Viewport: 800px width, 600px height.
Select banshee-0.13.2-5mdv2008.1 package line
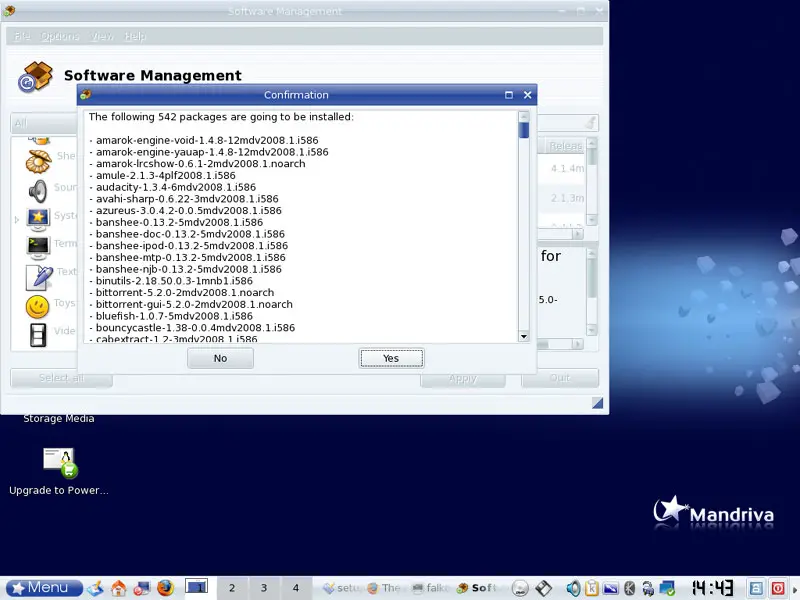(x=179, y=222)
